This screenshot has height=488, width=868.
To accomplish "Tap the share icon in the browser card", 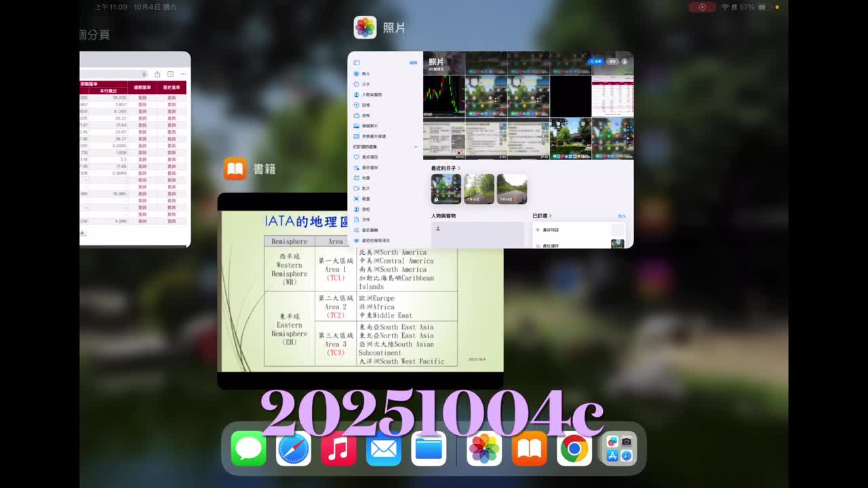I will click(157, 74).
